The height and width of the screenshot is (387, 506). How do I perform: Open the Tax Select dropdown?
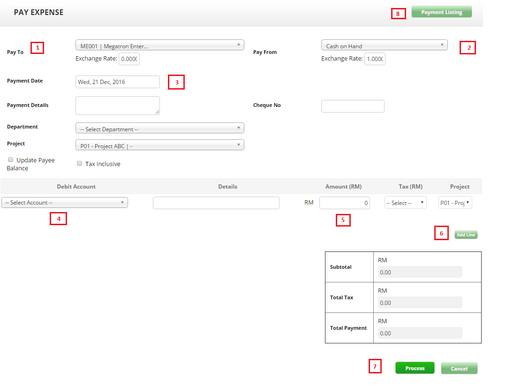tap(405, 203)
